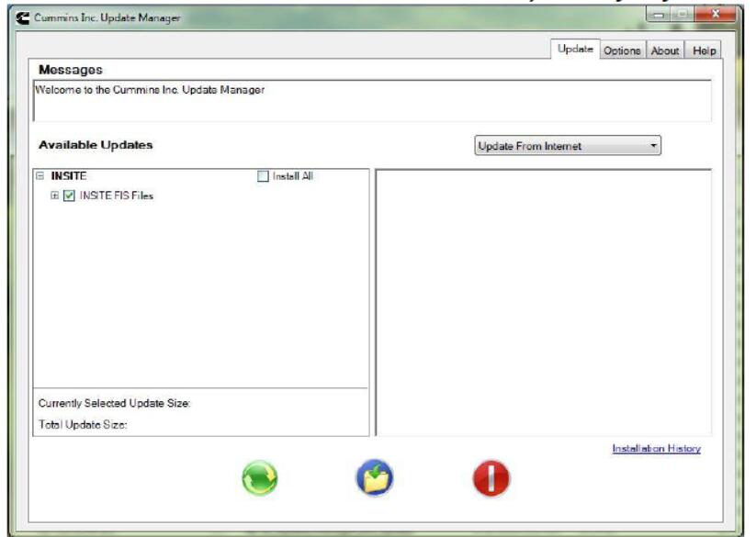756x537 pixels.
Task: Close the Update Manager window
Action: (x=716, y=15)
